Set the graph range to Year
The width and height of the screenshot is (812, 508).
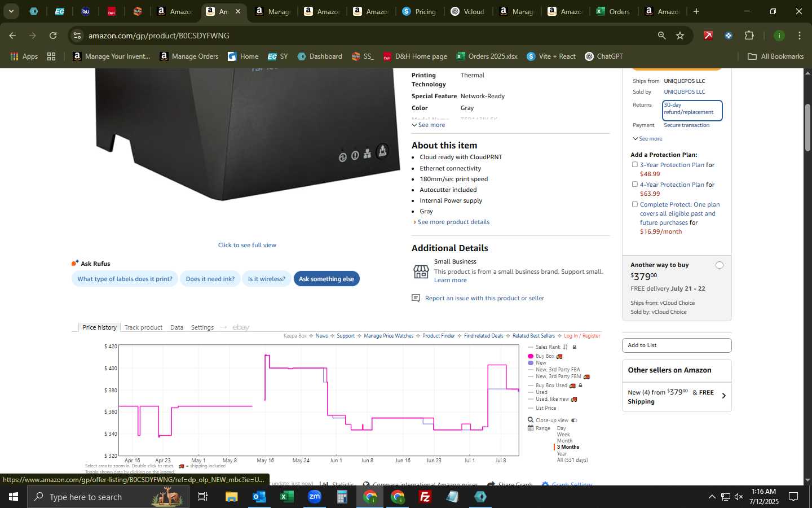(562, 453)
